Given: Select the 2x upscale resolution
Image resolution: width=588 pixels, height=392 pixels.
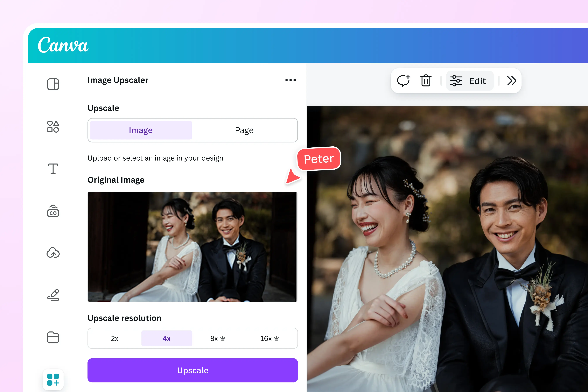Looking at the screenshot, I should tap(115, 338).
